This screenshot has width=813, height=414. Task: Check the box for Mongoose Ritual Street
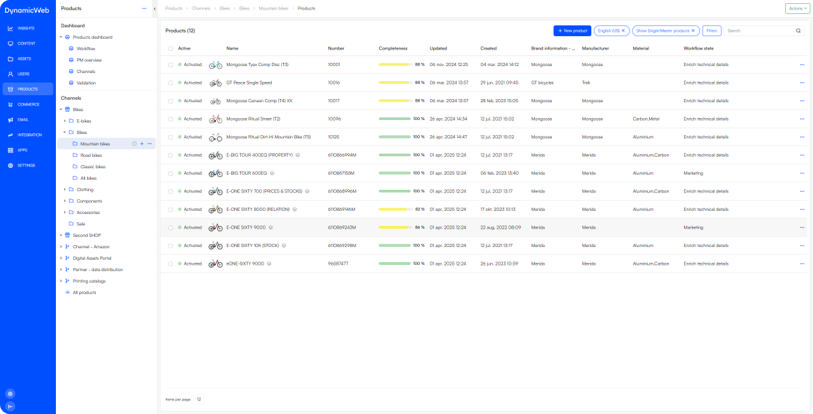click(x=171, y=119)
